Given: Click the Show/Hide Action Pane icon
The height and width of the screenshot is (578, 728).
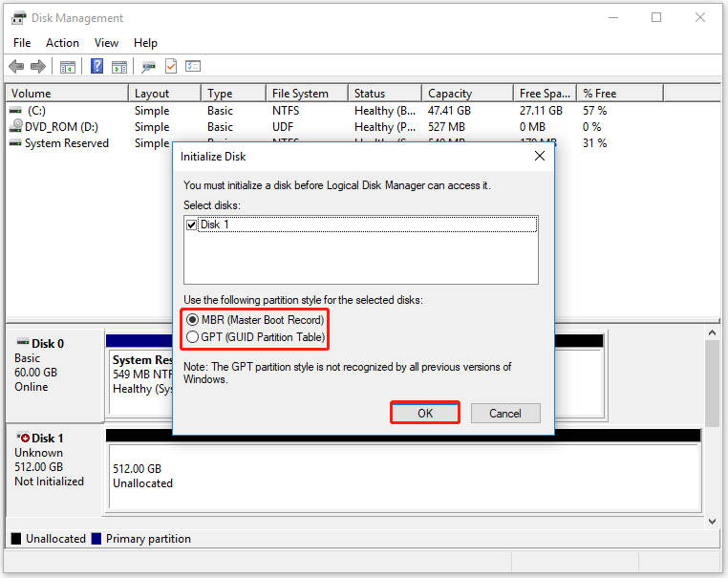Looking at the screenshot, I should [119, 67].
